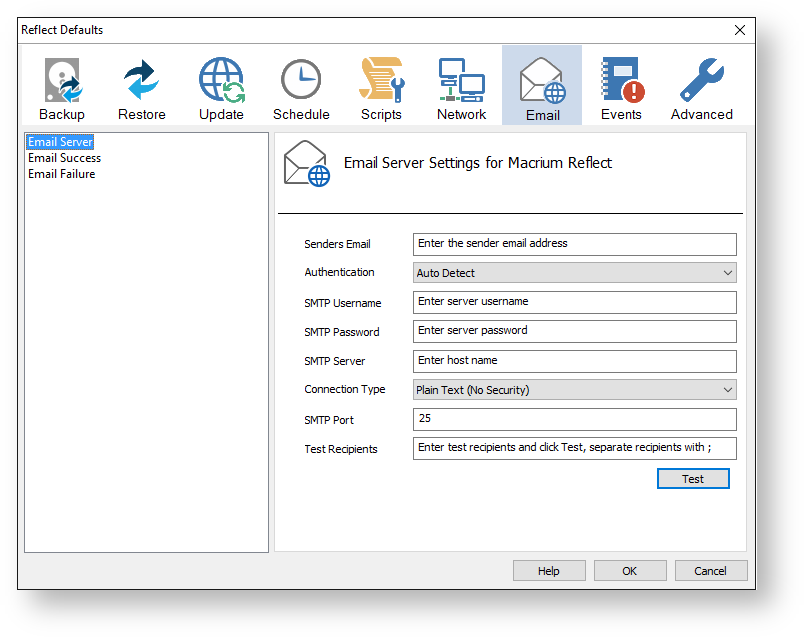Select Email Success in the list
805x638 pixels.
64,158
